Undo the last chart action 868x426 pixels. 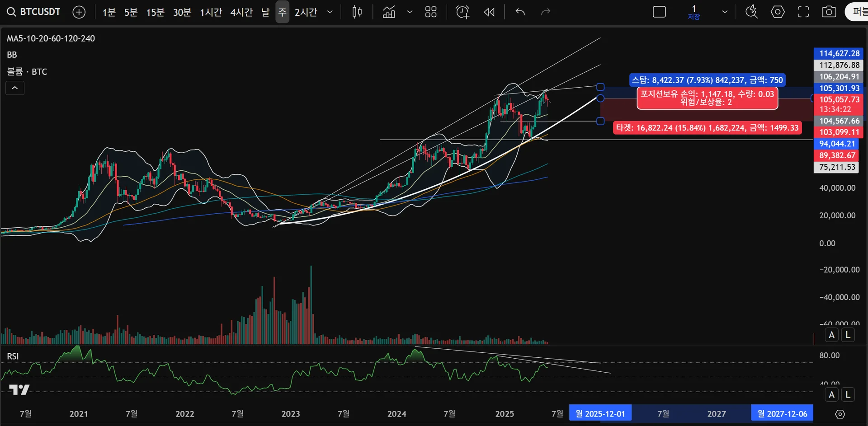520,12
